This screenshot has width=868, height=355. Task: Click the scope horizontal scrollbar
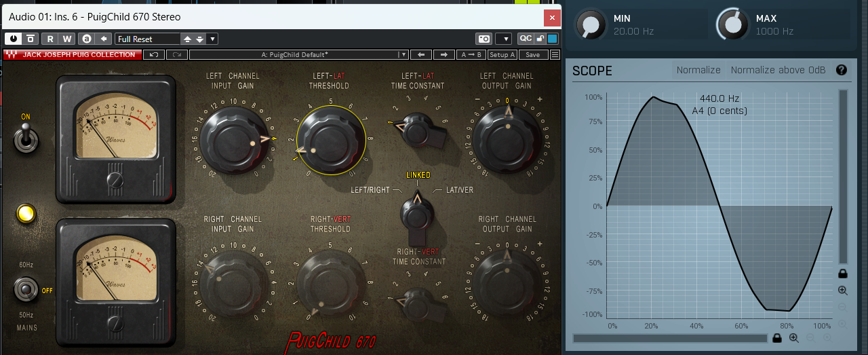[670, 338]
